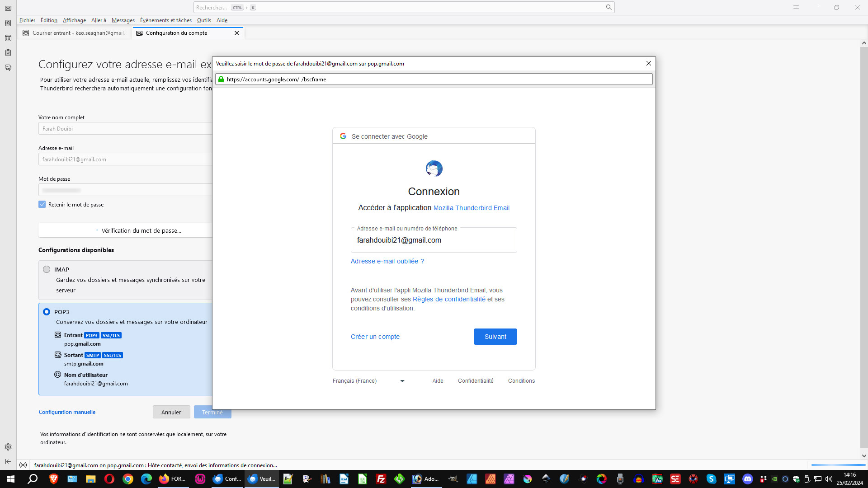The height and width of the screenshot is (488, 868).
Task: Collapse the spaces toolbar with arrow icon
Action: pyautogui.click(x=8, y=461)
